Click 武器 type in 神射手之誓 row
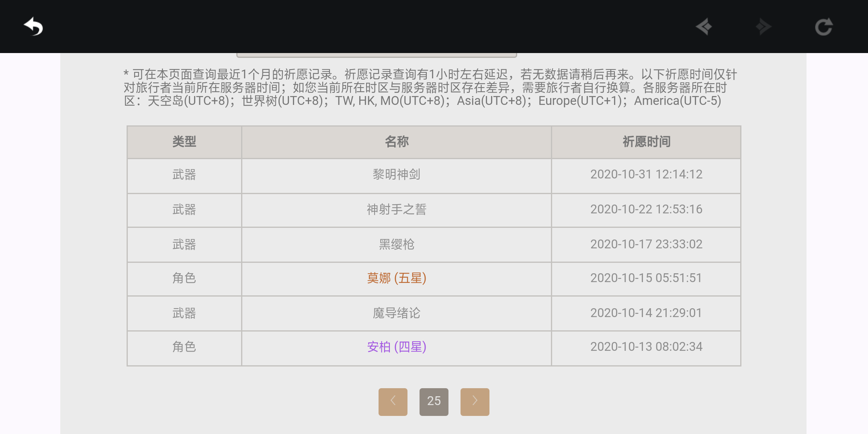Image resolution: width=868 pixels, height=434 pixels. [184, 209]
